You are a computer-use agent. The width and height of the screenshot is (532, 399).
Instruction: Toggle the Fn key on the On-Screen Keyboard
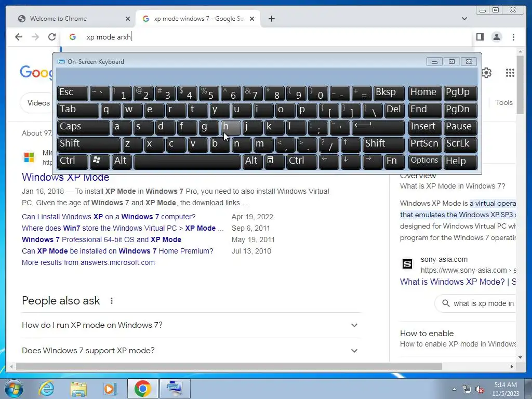coord(394,161)
